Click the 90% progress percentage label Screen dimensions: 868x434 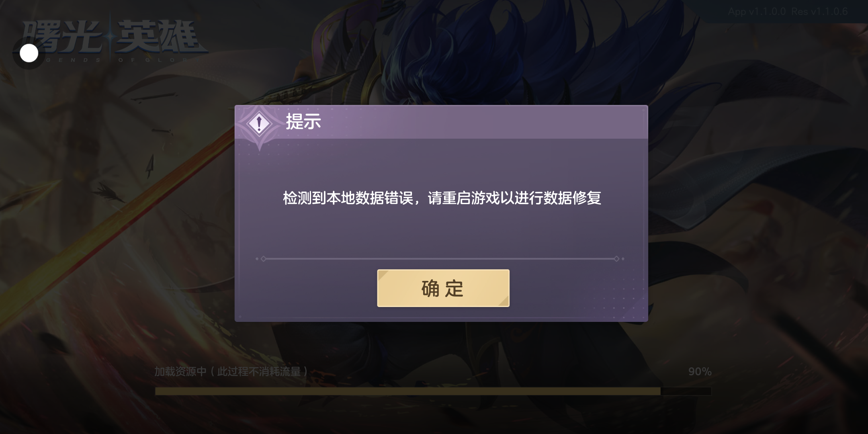click(700, 372)
